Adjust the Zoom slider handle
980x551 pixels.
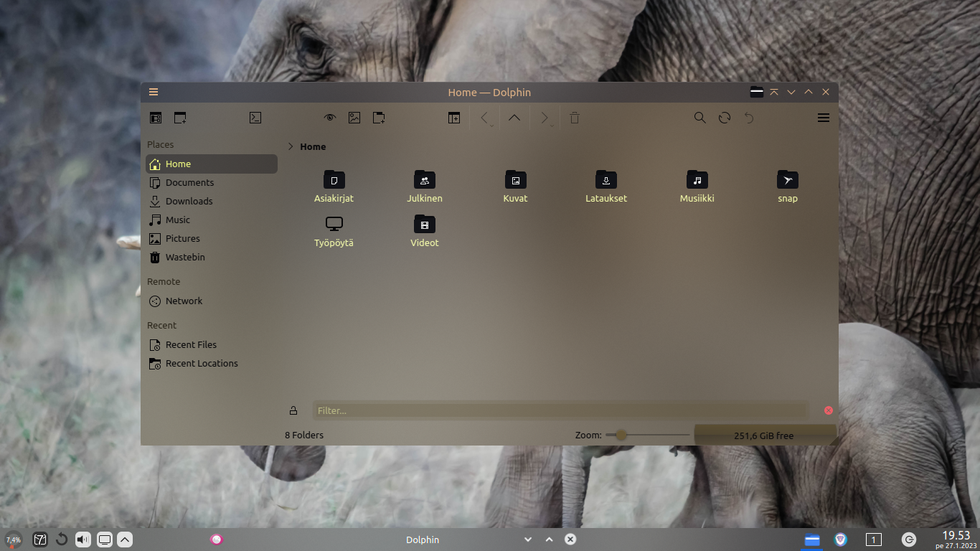(x=621, y=435)
